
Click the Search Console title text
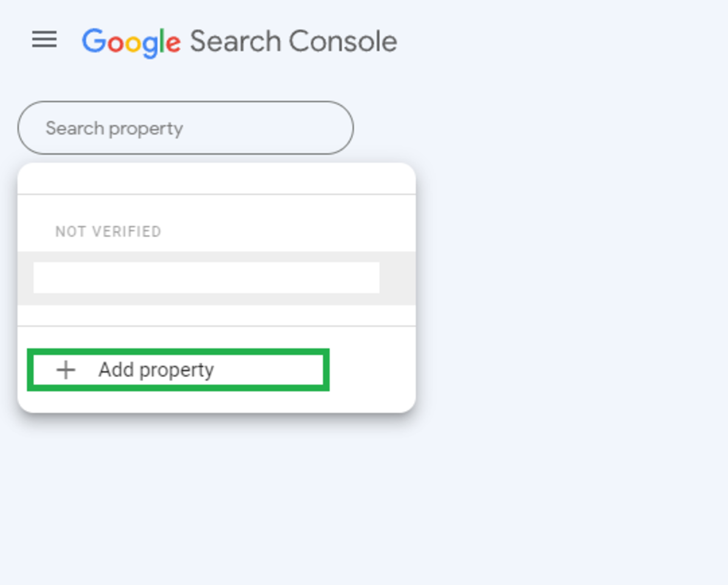291,41
